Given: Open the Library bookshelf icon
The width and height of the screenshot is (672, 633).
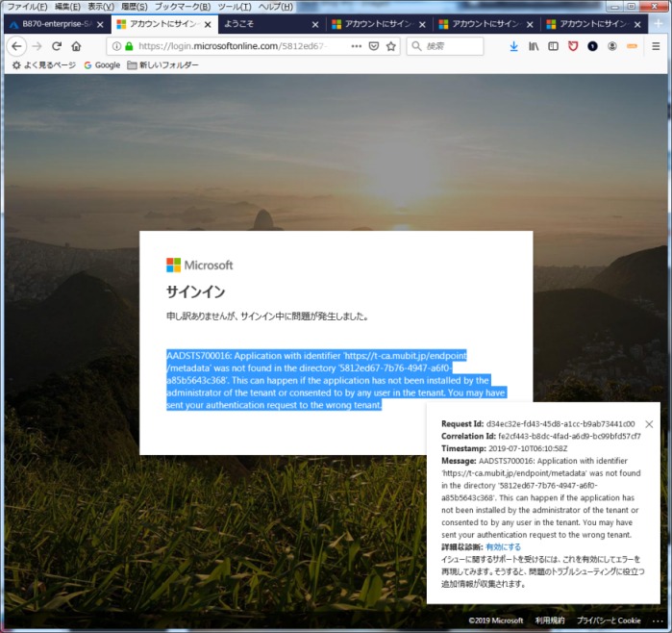Looking at the screenshot, I should [534, 46].
